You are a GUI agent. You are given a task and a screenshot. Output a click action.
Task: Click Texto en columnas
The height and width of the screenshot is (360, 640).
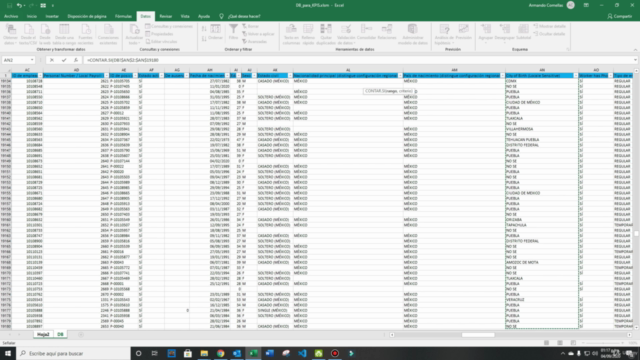(x=291, y=34)
